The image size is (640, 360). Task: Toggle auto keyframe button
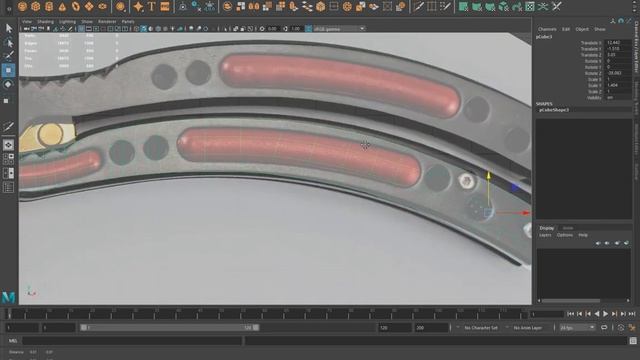click(621, 328)
